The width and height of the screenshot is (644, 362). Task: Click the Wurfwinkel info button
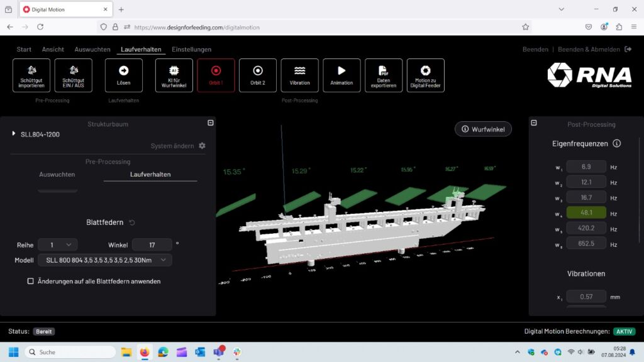click(483, 129)
